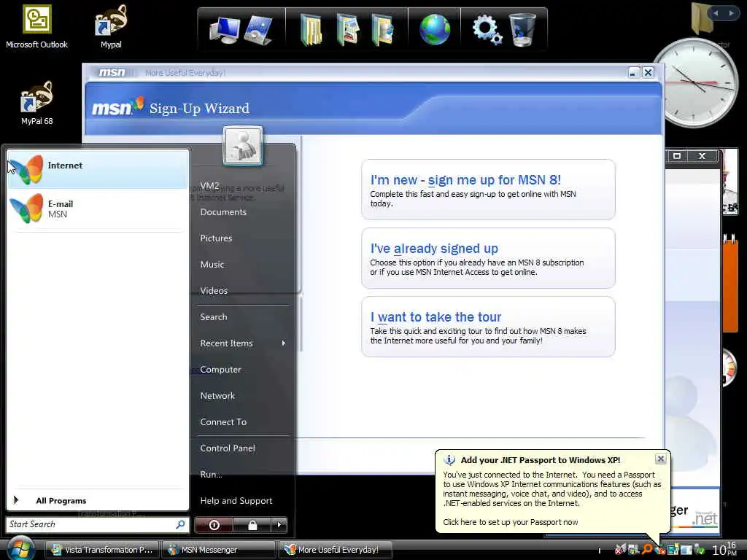Screen dimensions: 747x560
Task: Click the MSN Messenger disconnected tray icon
Action: 659,550
